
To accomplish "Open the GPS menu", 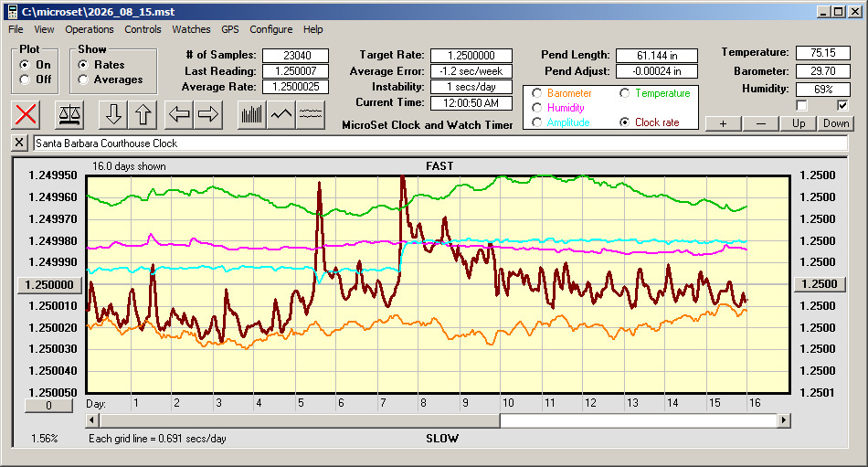I will (x=229, y=29).
